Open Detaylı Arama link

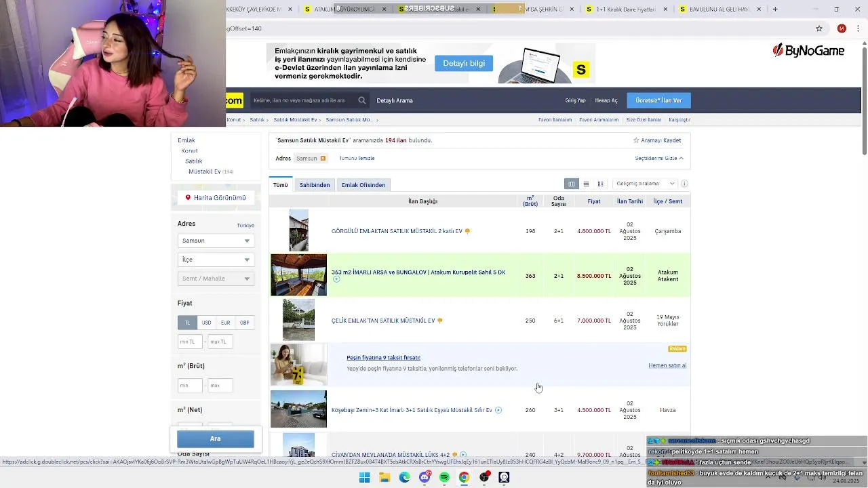395,101
